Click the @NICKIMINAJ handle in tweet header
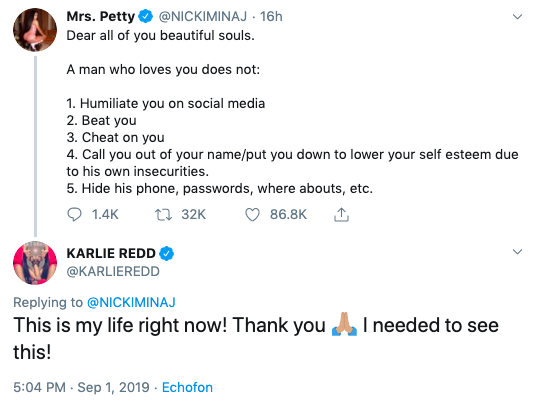Image resolution: width=535 pixels, height=403 pixels. (203, 16)
